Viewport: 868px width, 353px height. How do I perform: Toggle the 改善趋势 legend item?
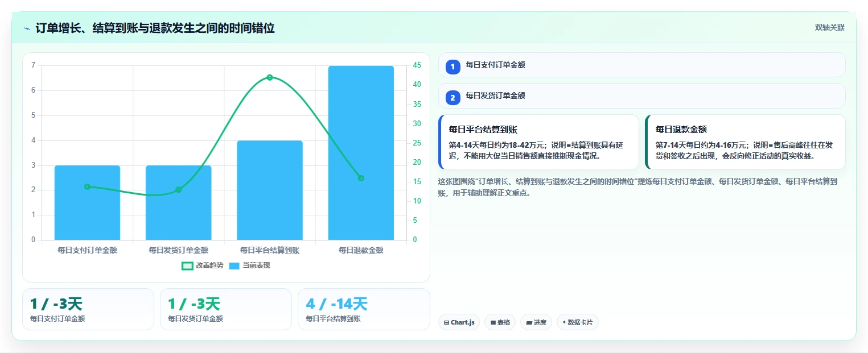tap(202, 265)
